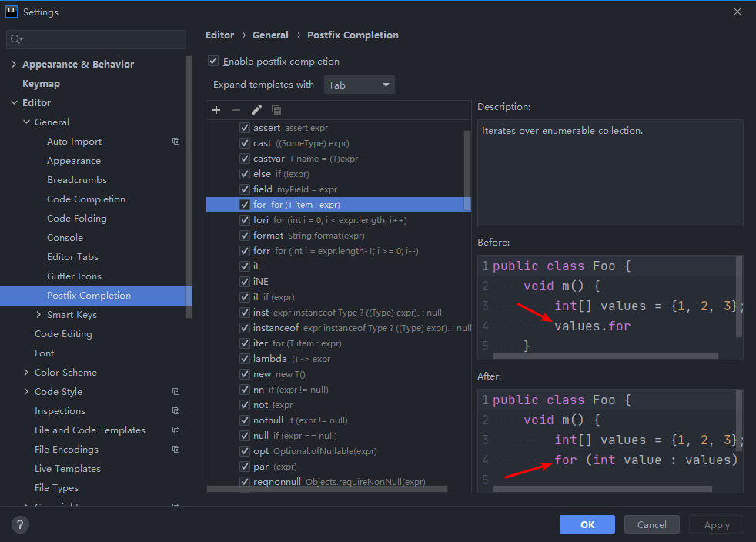
Task: Toggle the lambda template checkbox
Action: coord(245,359)
